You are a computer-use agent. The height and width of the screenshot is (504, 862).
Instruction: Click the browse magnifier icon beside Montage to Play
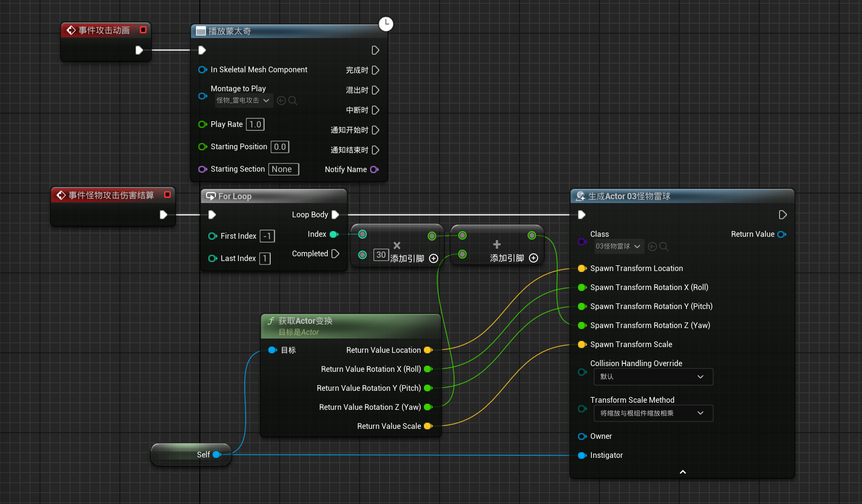coord(293,100)
